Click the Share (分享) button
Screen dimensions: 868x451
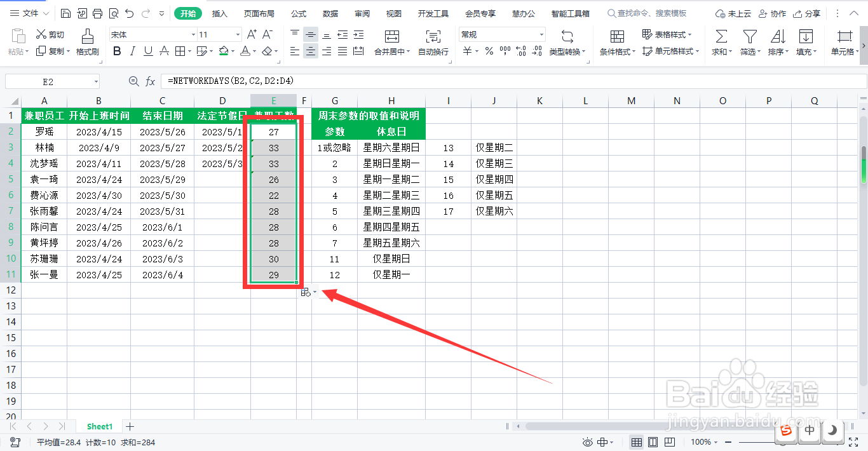806,13
